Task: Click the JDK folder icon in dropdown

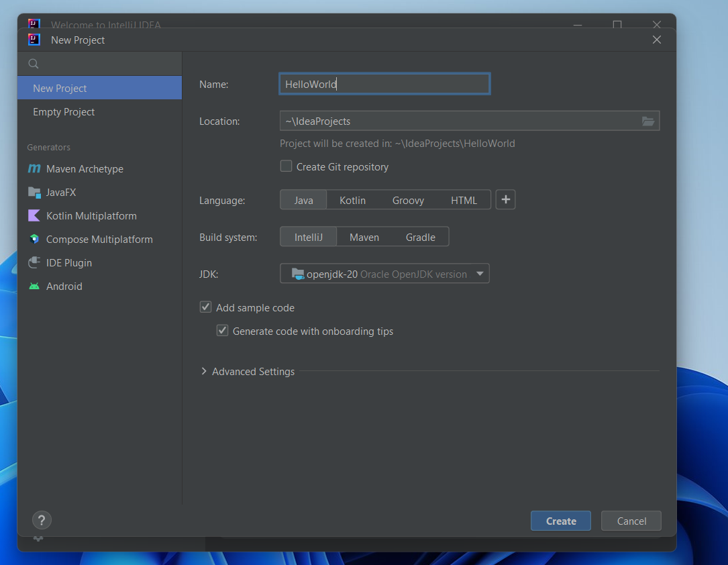Action: pyautogui.click(x=298, y=274)
